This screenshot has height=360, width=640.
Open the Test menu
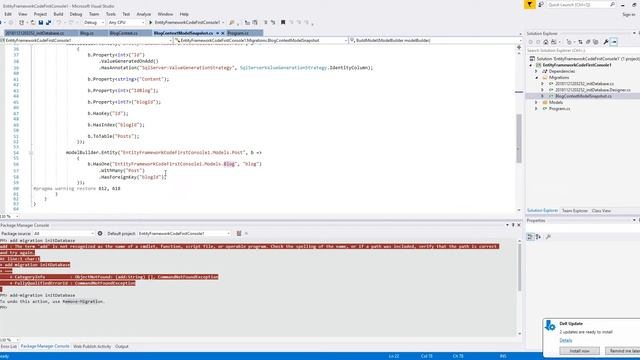126,14
